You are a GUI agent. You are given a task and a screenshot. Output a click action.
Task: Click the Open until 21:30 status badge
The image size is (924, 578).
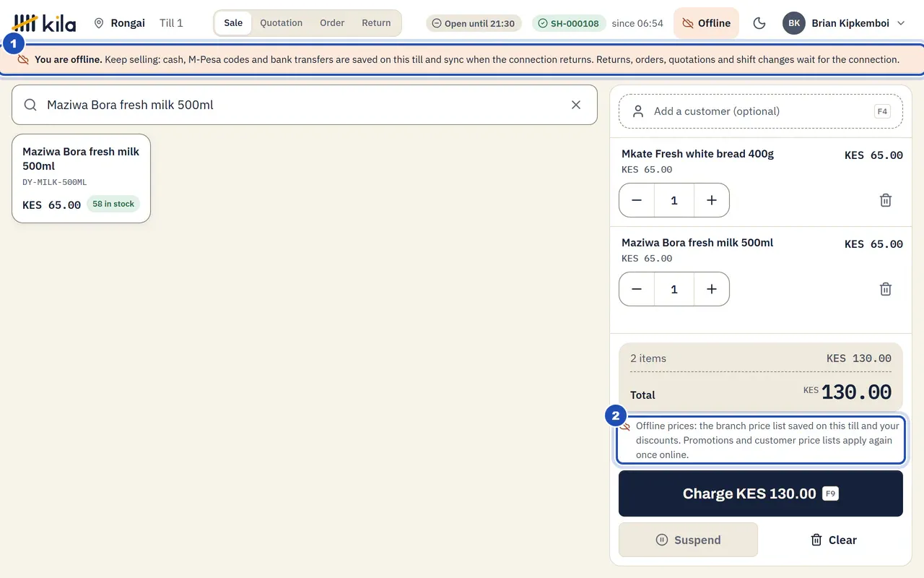click(474, 23)
